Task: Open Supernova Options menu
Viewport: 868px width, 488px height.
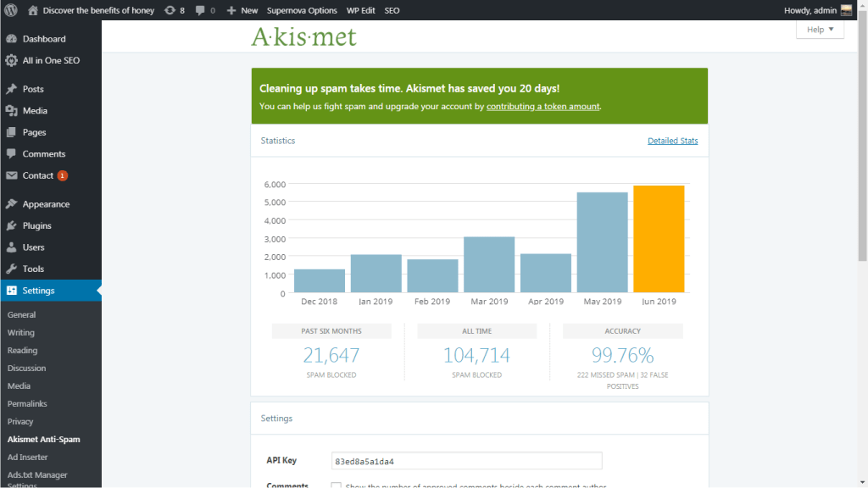Action: [x=302, y=10]
